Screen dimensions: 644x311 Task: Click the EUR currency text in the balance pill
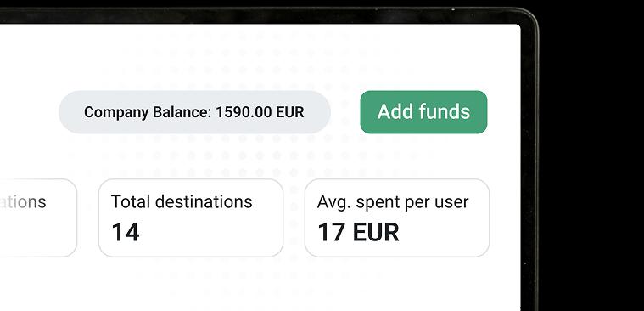click(x=290, y=112)
